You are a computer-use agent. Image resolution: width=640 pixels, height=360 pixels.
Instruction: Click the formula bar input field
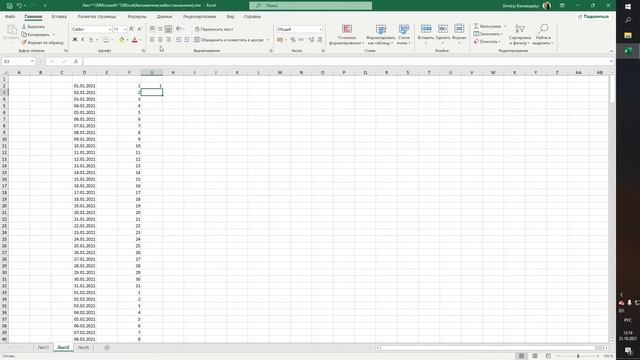(x=347, y=61)
